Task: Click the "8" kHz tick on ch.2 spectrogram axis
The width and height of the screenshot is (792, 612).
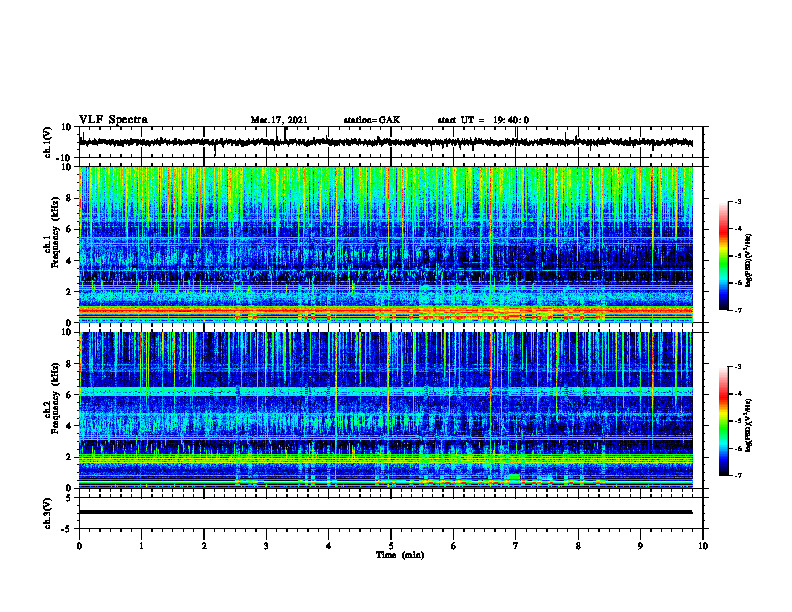Action: (x=69, y=364)
